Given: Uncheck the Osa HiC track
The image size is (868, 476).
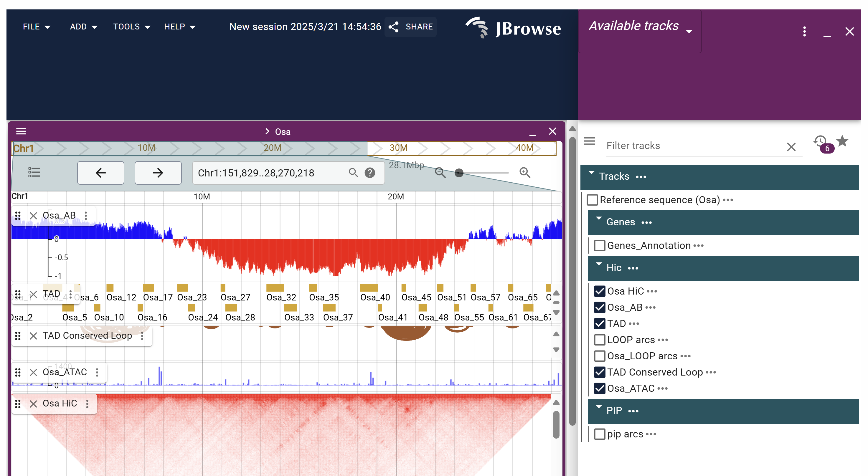Looking at the screenshot, I should pyautogui.click(x=600, y=291).
